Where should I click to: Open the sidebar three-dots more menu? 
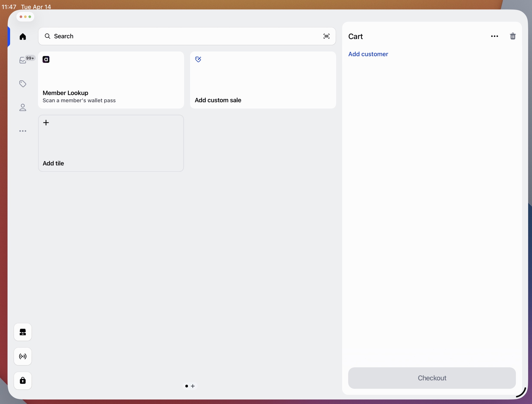[x=23, y=131]
